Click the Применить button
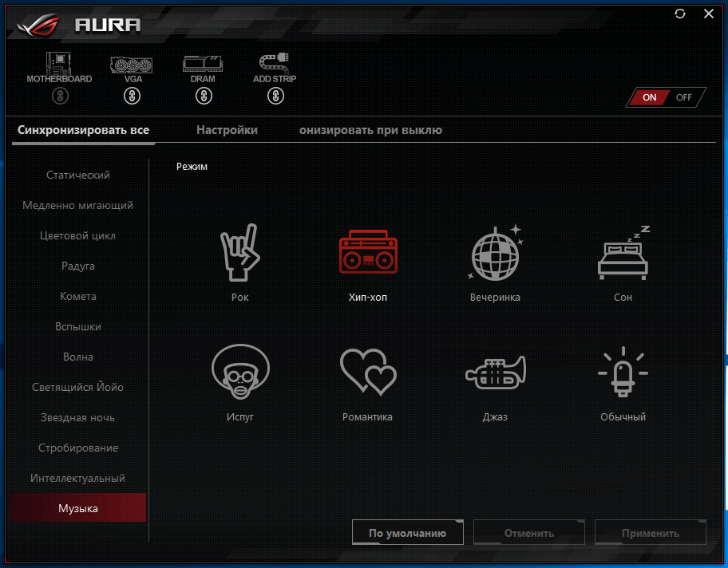 coord(651,533)
